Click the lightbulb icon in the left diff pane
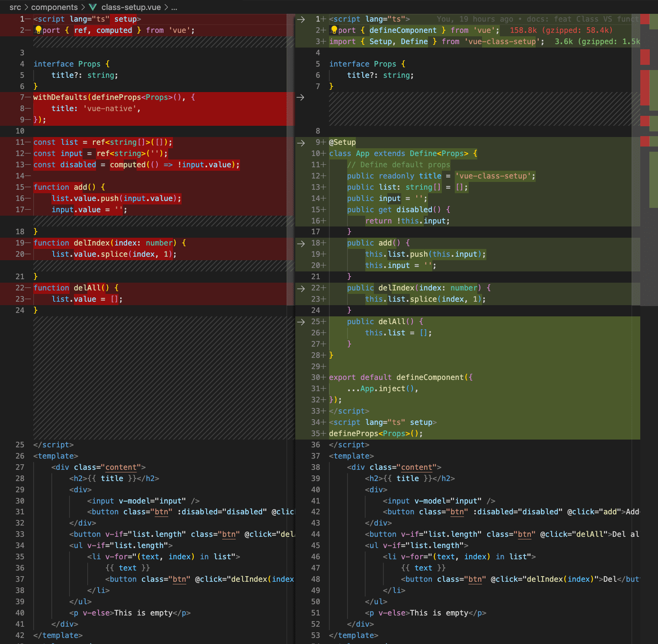This screenshot has height=644, width=658. click(x=38, y=30)
